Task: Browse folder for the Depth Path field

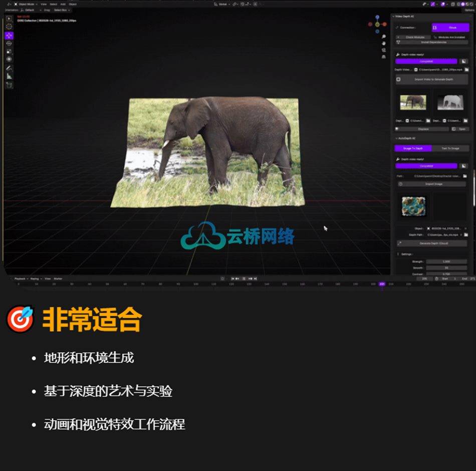Action: tap(466, 235)
